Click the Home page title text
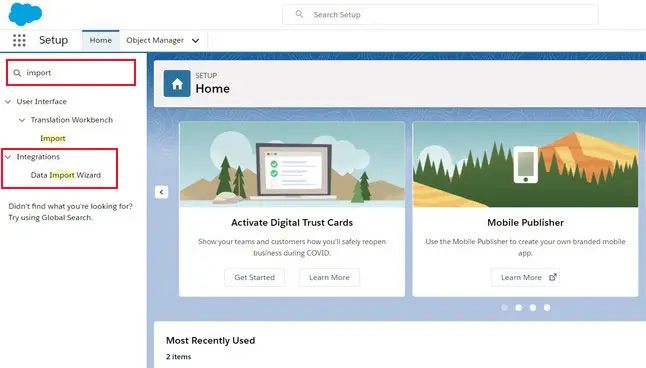The image size is (646, 368). coord(213,89)
